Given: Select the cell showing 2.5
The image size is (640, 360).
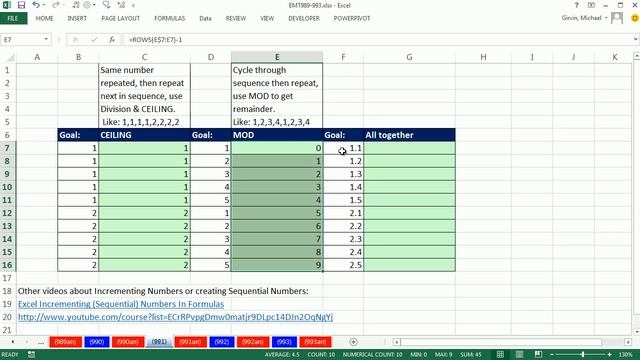Looking at the screenshot, I should click(x=343, y=265).
